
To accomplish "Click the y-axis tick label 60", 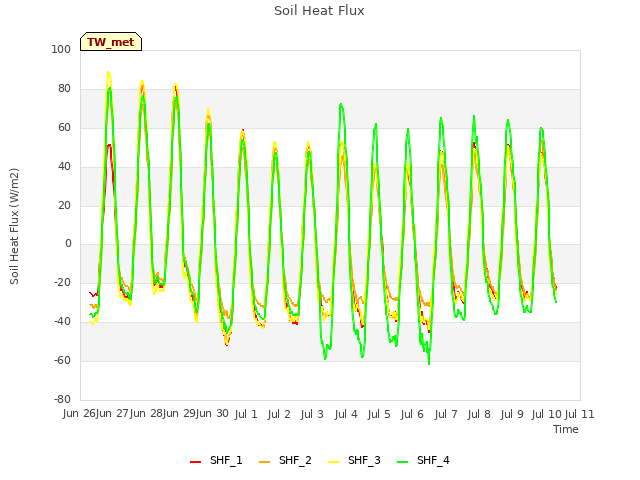I will [x=64, y=128].
